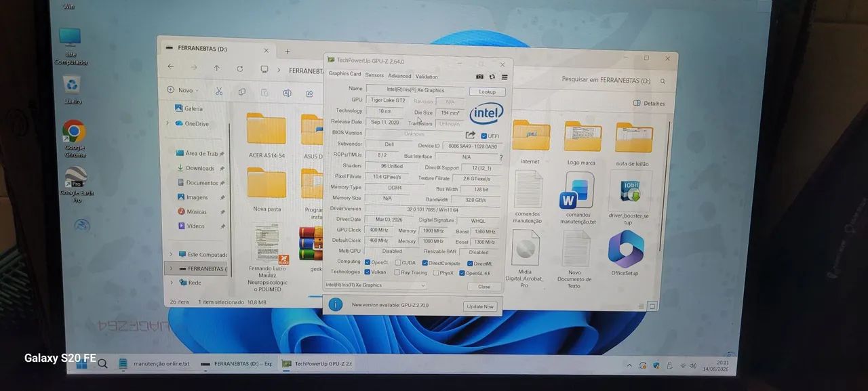Click the BIOS export share icon in GPU-Z
Image resolution: width=868 pixels, height=391 pixels.
coord(471,135)
